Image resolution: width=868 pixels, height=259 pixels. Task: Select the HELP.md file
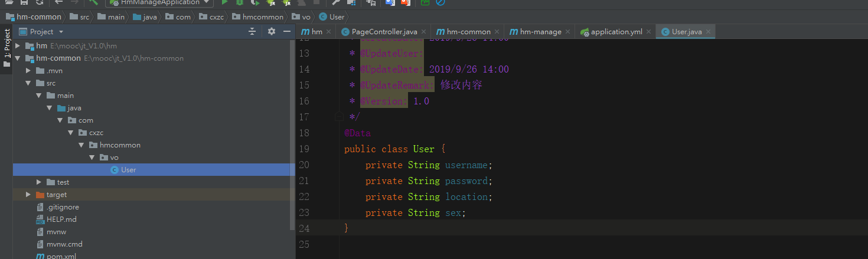(61, 219)
